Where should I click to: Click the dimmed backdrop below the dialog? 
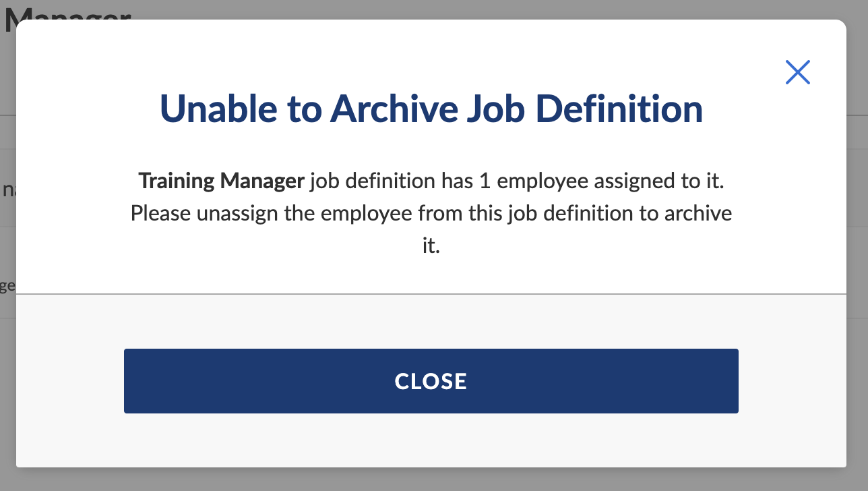click(431, 480)
